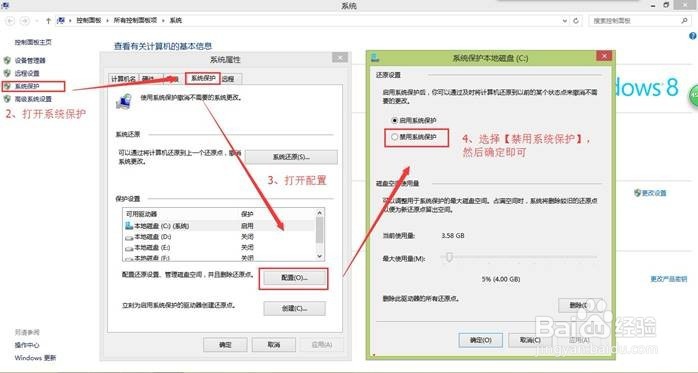Open the help question mark icon
698x373 pixels.
[693, 36]
